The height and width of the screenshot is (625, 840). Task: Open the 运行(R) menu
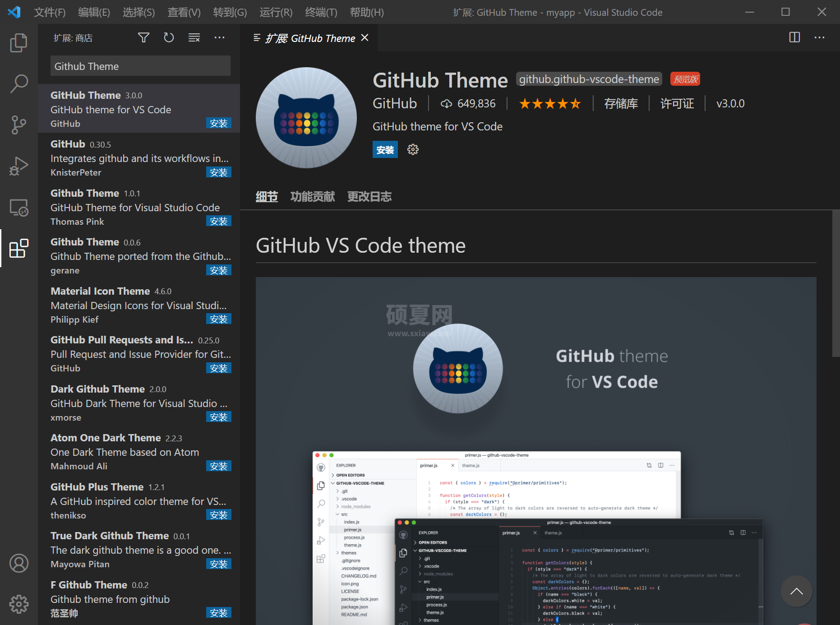pos(276,12)
